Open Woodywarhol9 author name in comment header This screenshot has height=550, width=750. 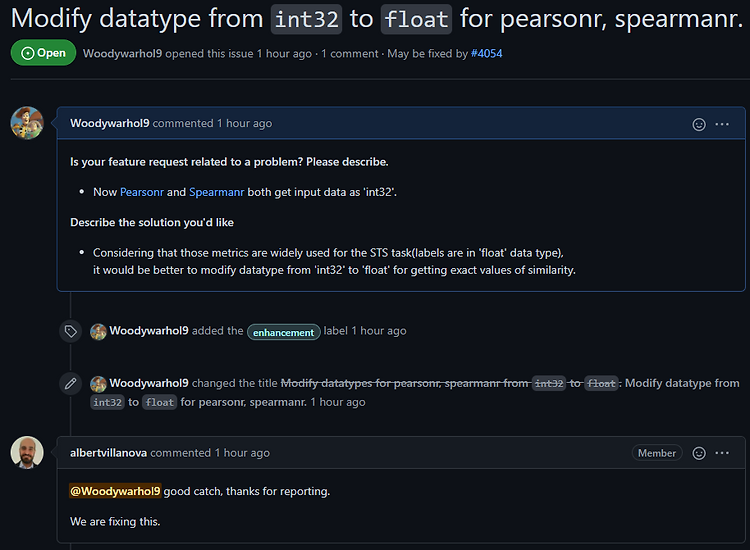[x=110, y=123]
